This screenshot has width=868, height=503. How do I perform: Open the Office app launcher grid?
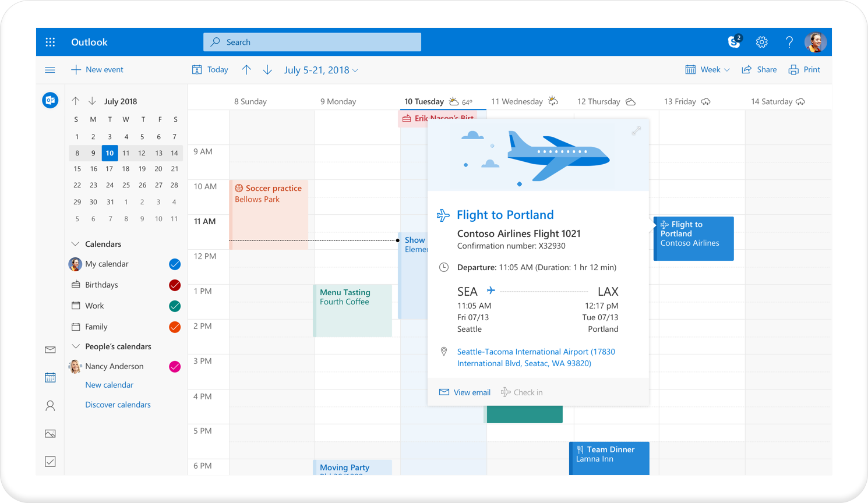[50, 42]
